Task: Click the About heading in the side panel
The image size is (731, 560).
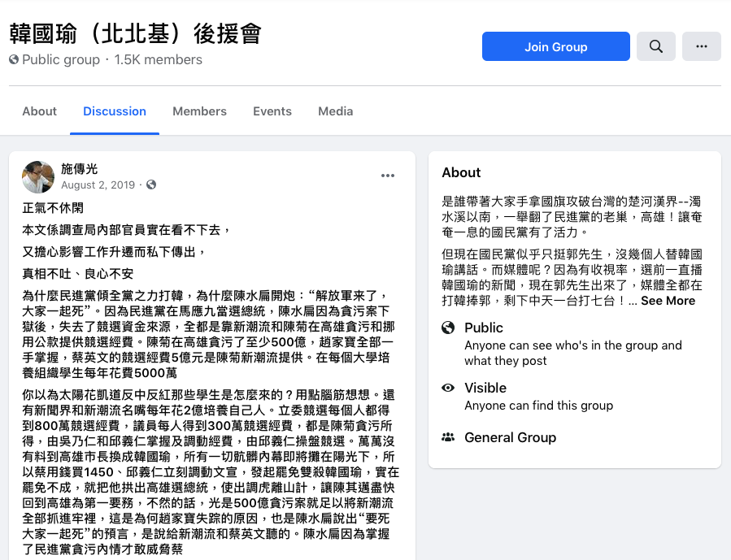Action: coord(461,172)
